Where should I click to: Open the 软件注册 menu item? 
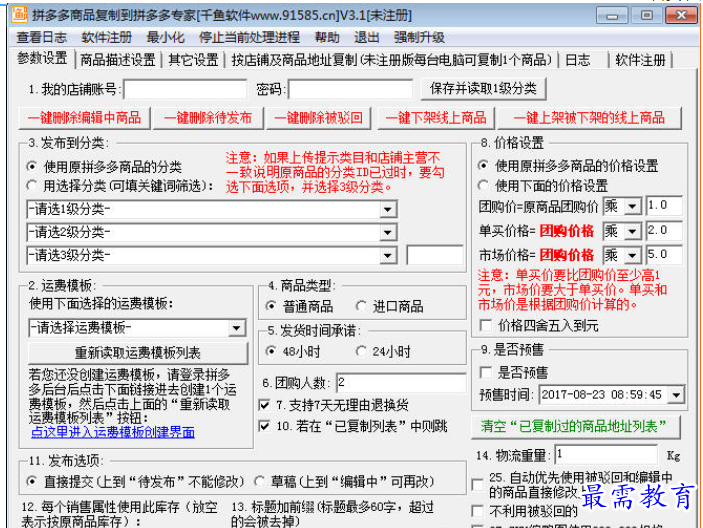pos(107,37)
